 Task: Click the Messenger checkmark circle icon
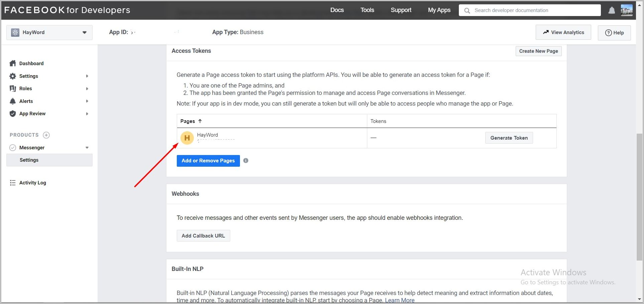click(13, 148)
